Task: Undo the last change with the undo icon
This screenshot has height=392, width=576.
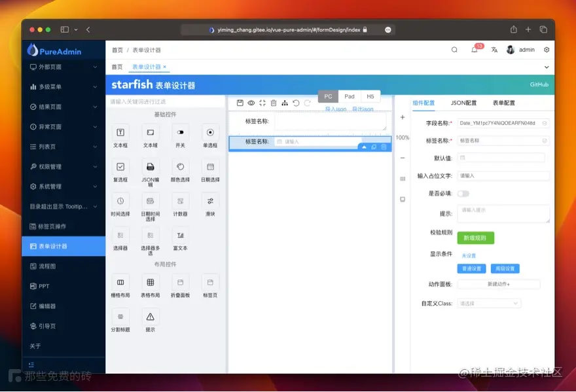Action: click(x=295, y=103)
